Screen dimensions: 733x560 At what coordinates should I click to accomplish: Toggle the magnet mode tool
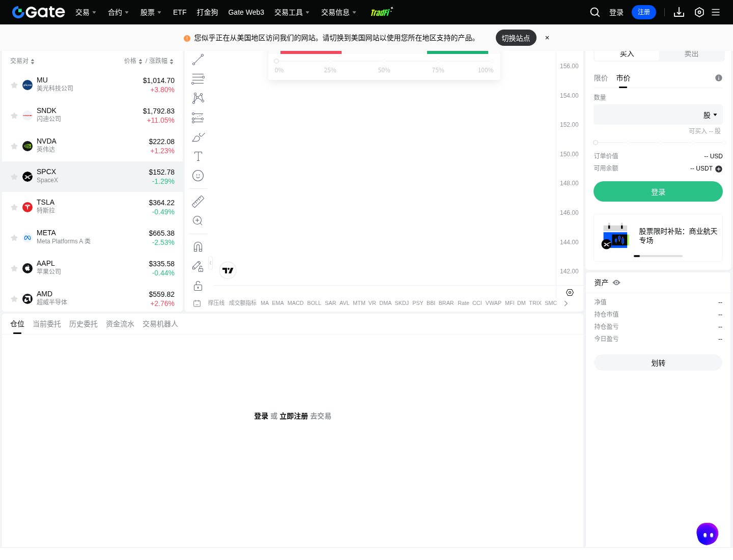click(198, 246)
